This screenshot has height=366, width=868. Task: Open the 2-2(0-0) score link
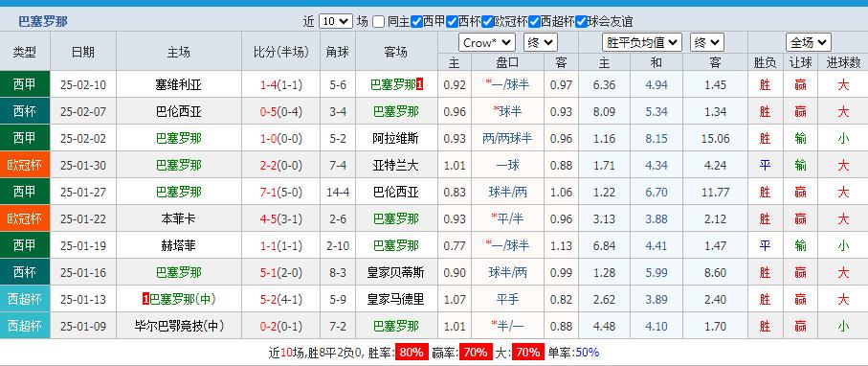(x=281, y=165)
